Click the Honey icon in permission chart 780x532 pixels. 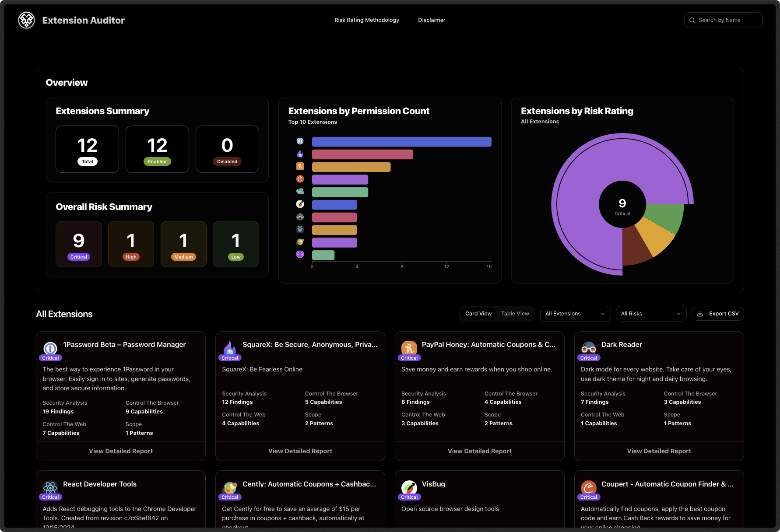(x=300, y=166)
